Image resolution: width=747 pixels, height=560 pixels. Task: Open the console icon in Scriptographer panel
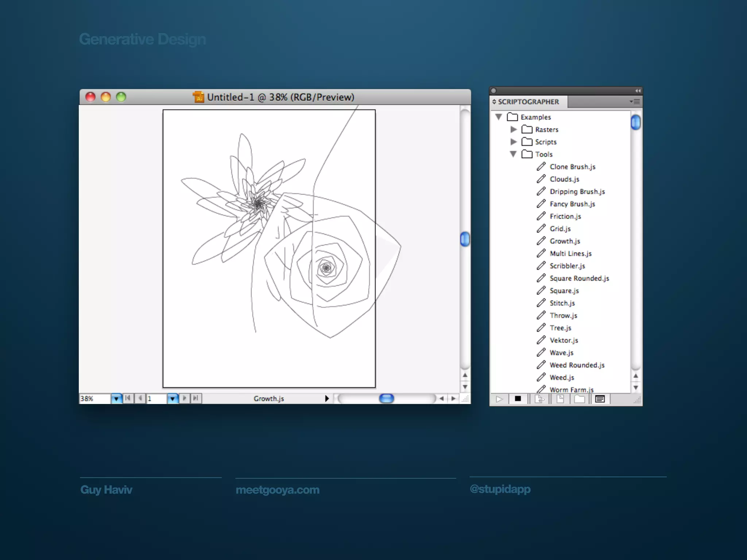pos(600,399)
